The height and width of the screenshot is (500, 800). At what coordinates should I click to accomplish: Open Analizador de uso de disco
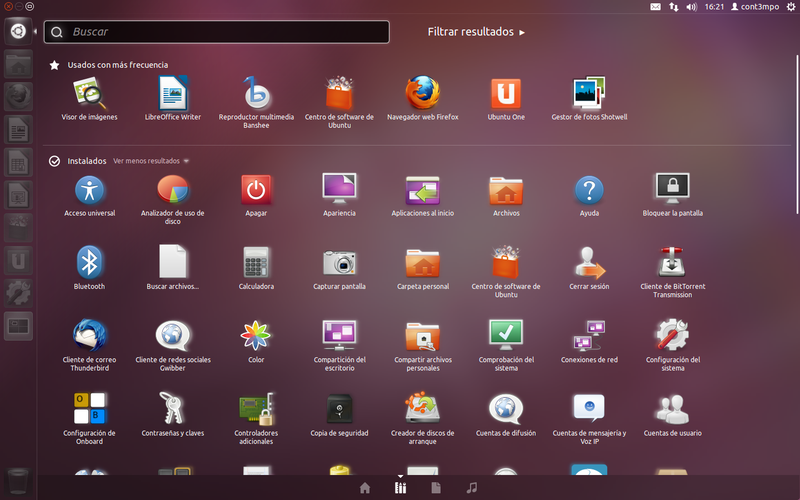[x=173, y=189]
